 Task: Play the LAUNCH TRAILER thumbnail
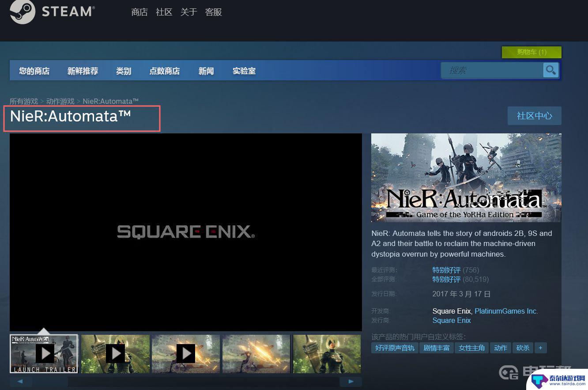click(44, 354)
